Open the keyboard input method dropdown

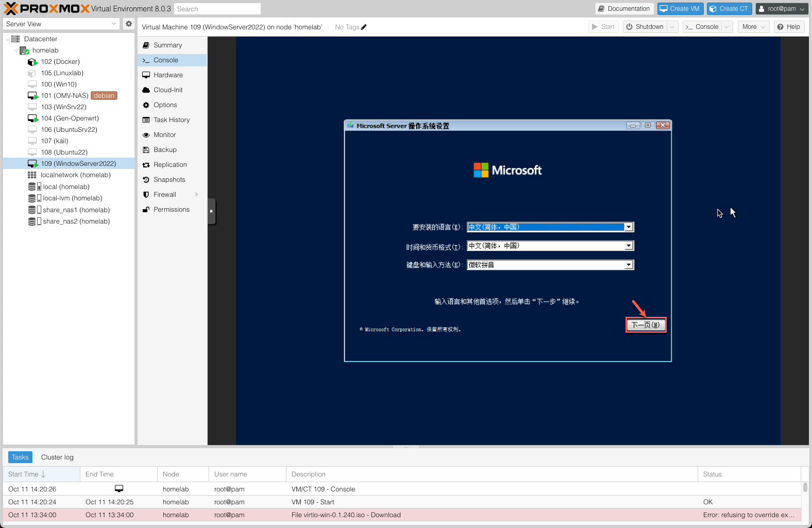tap(629, 265)
